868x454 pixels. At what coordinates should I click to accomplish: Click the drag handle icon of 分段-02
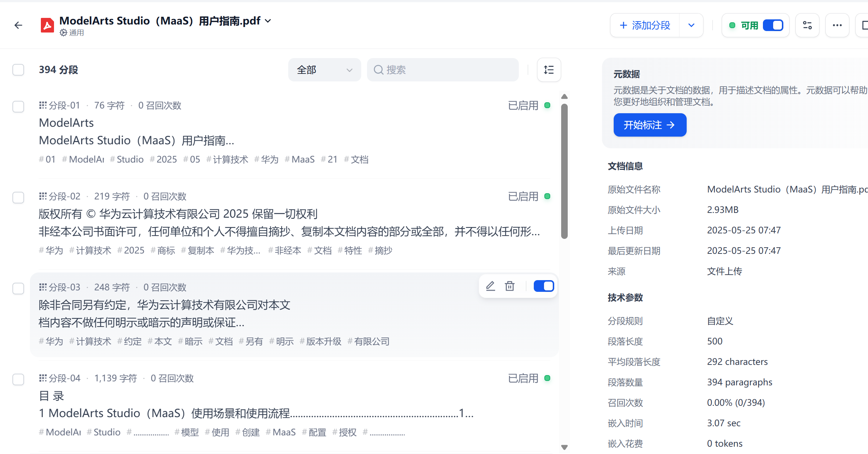point(43,196)
